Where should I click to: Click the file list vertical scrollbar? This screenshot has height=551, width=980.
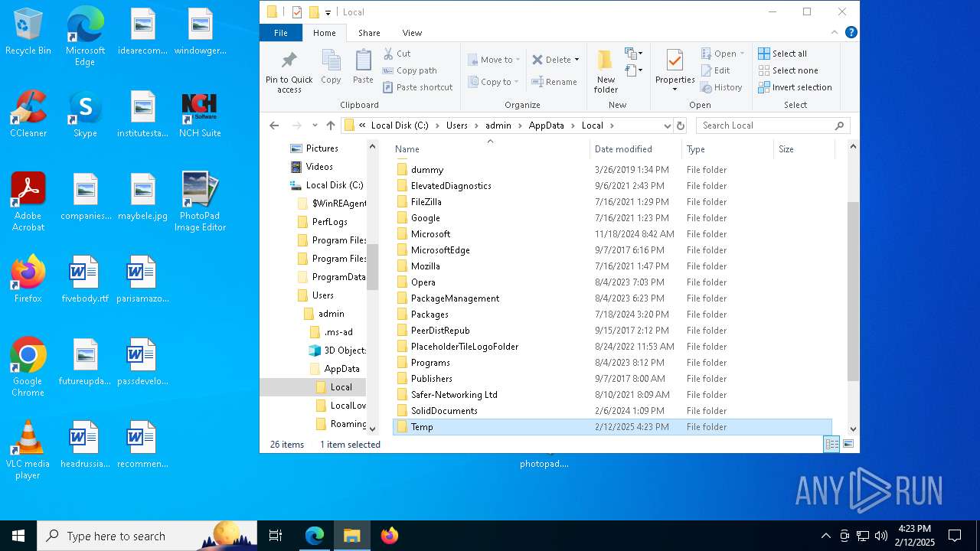(x=853, y=291)
